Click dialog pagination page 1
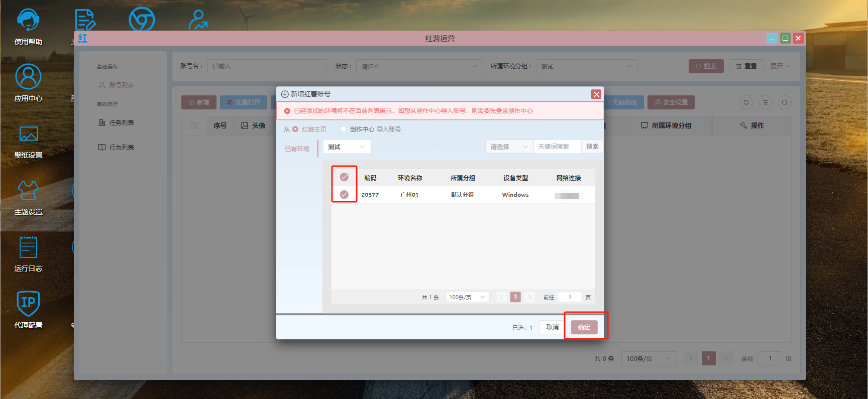The width and height of the screenshot is (868, 399). click(x=515, y=297)
